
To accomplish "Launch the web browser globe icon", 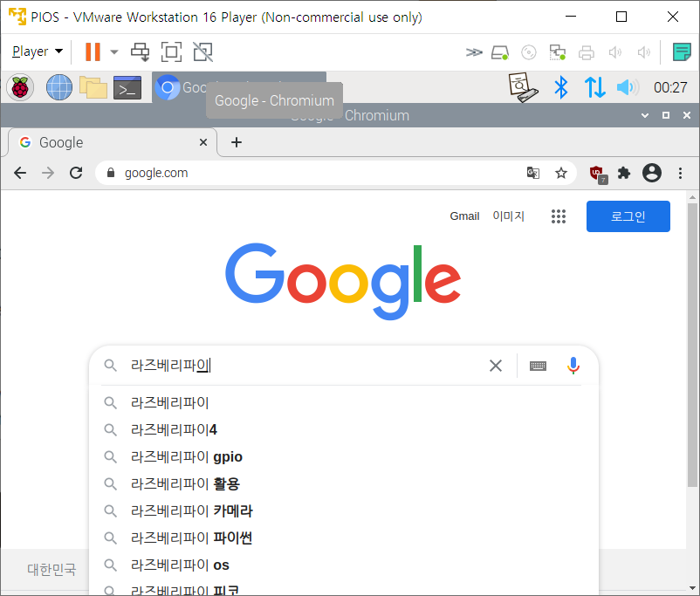I will coord(58,87).
